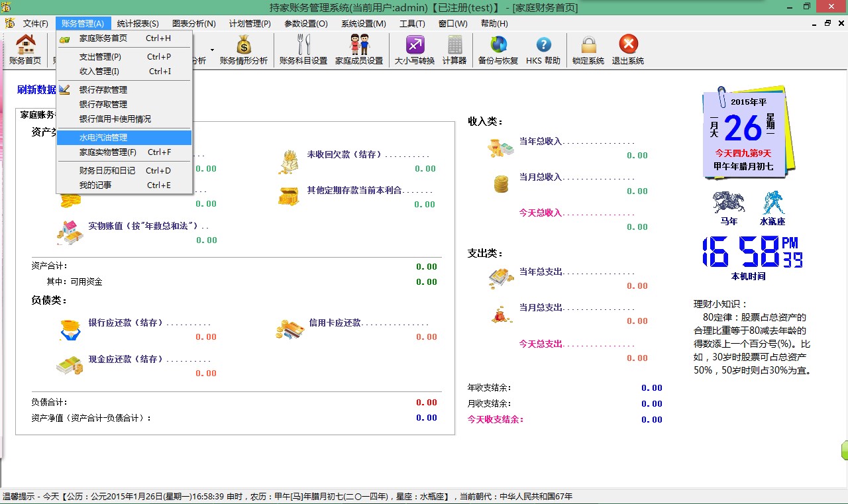Select 银行信用卡使用情况 menu entry
This screenshot has width=848, height=504.
coord(125,119)
